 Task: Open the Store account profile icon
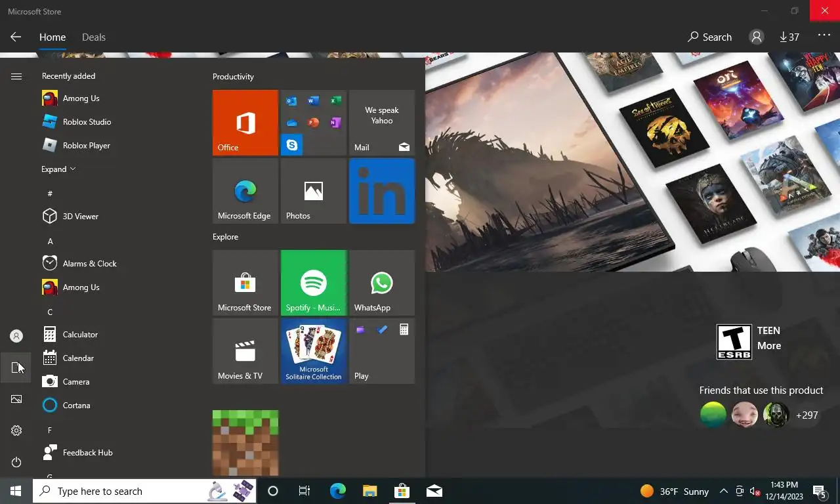757,37
